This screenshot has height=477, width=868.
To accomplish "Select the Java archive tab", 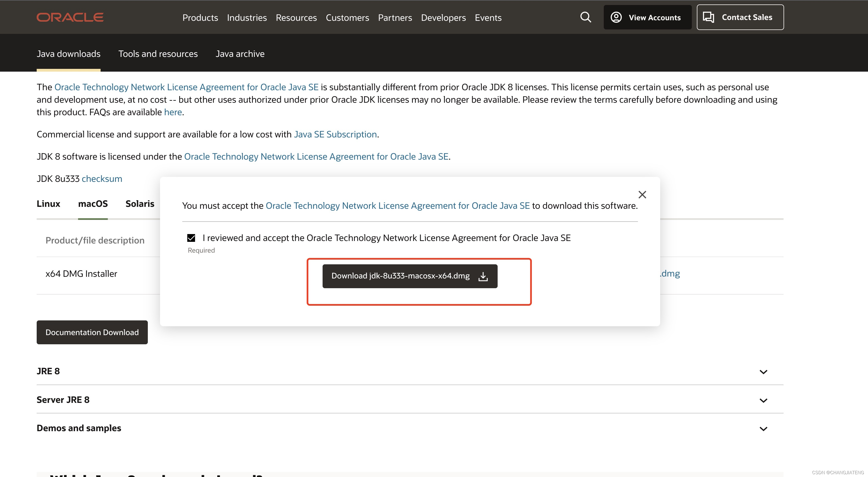I will click(x=240, y=54).
